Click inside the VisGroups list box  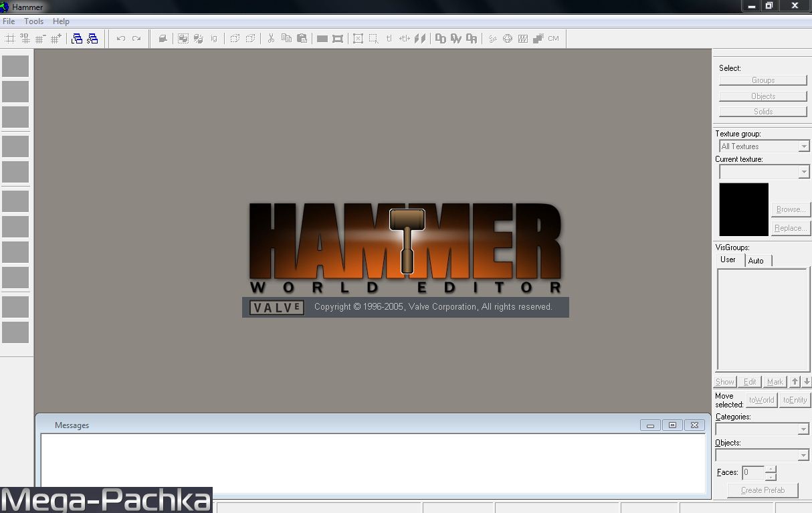(762, 319)
